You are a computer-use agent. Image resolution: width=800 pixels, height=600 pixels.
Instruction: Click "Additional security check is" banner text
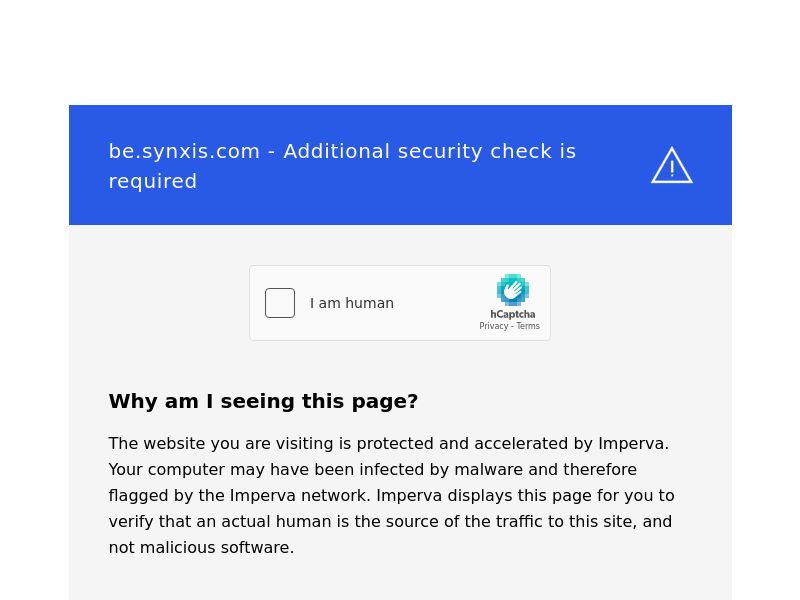coord(430,151)
